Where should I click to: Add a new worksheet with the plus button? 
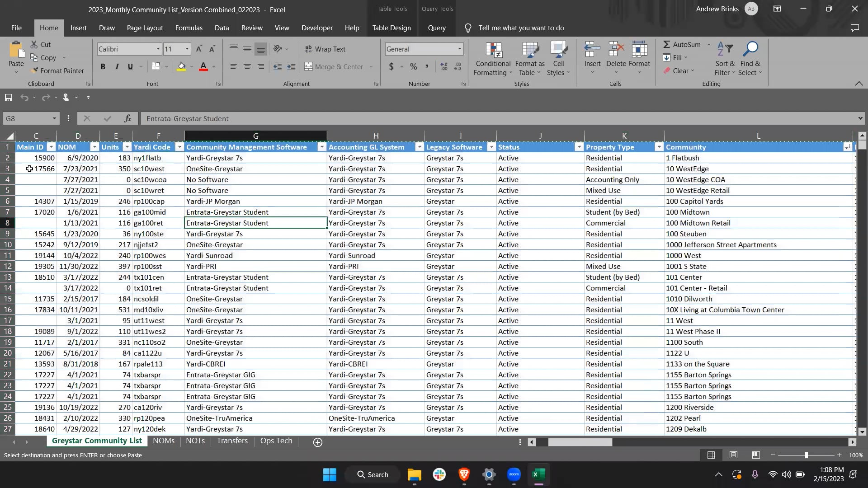[x=318, y=442]
